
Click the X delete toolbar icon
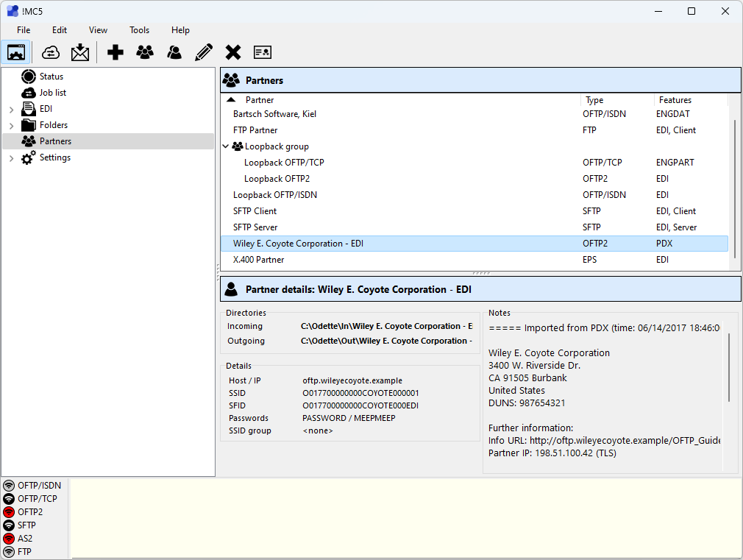click(233, 52)
